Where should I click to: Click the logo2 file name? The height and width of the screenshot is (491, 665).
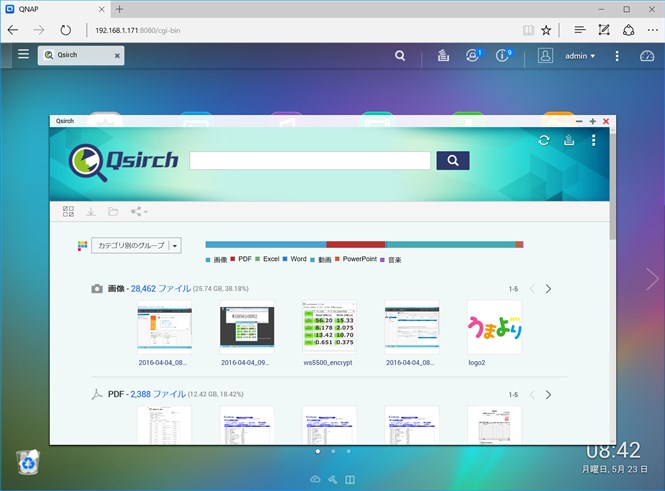point(477,363)
